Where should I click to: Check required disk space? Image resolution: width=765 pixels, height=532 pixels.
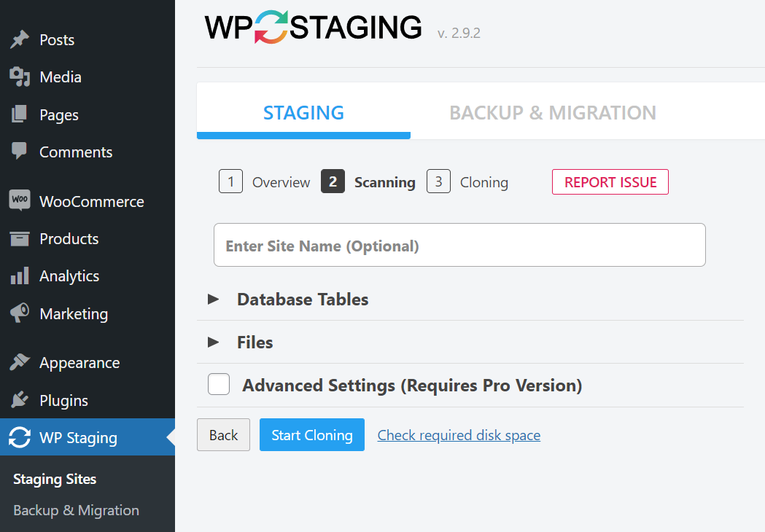tap(459, 434)
